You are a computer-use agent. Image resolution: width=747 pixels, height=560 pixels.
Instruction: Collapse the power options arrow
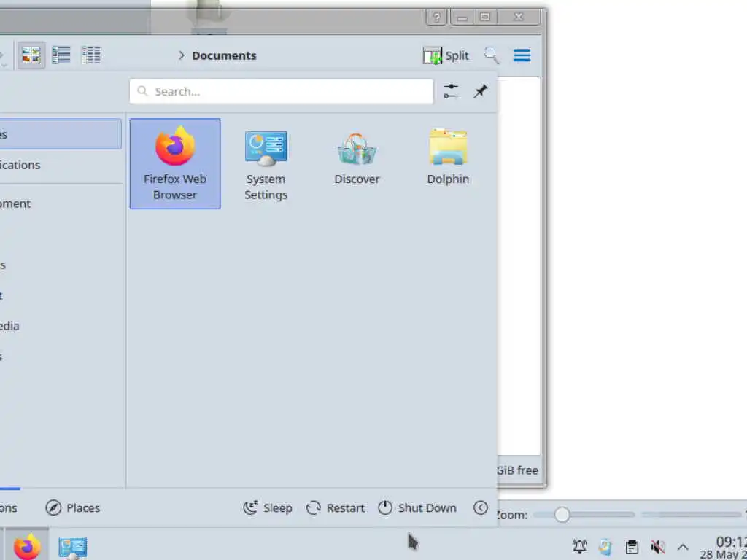pyautogui.click(x=480, y=507)
